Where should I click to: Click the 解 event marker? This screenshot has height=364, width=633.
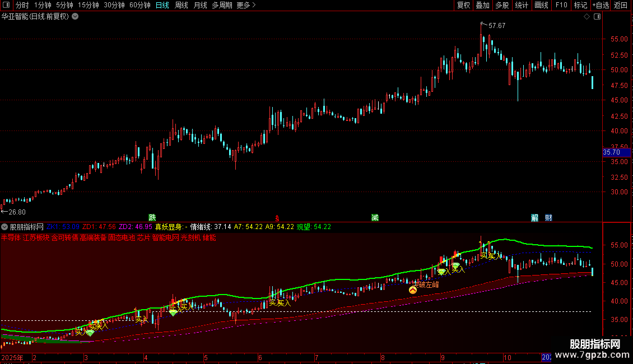coord(535,218)
